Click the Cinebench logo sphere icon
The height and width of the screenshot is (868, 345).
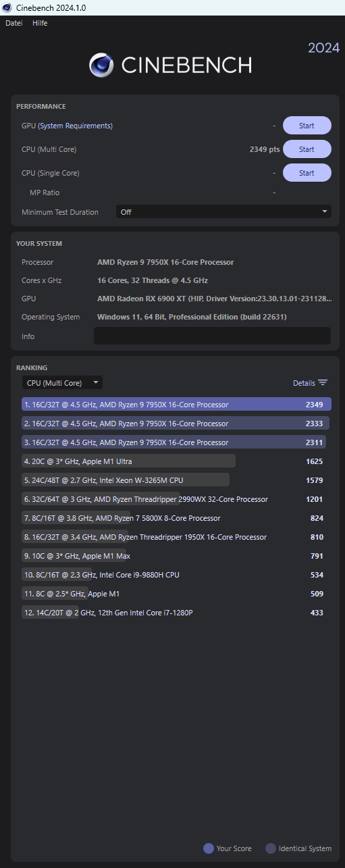[x=101, y=65]
